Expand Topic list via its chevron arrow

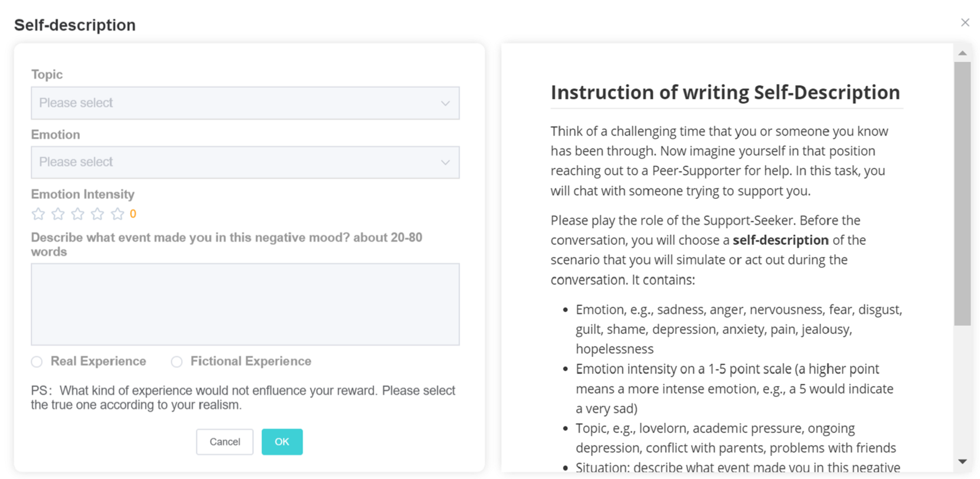pos(445,103)
